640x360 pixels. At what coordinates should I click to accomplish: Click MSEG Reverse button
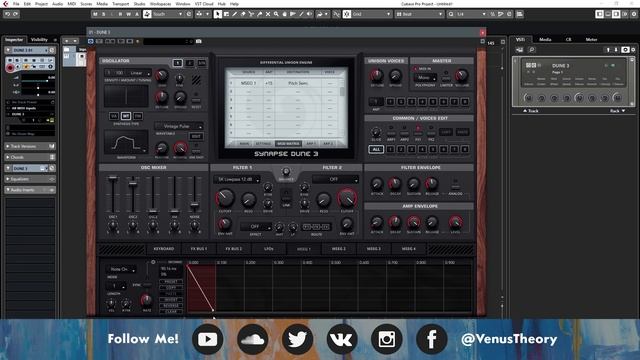pyautogui.click(x=171, y=305)
